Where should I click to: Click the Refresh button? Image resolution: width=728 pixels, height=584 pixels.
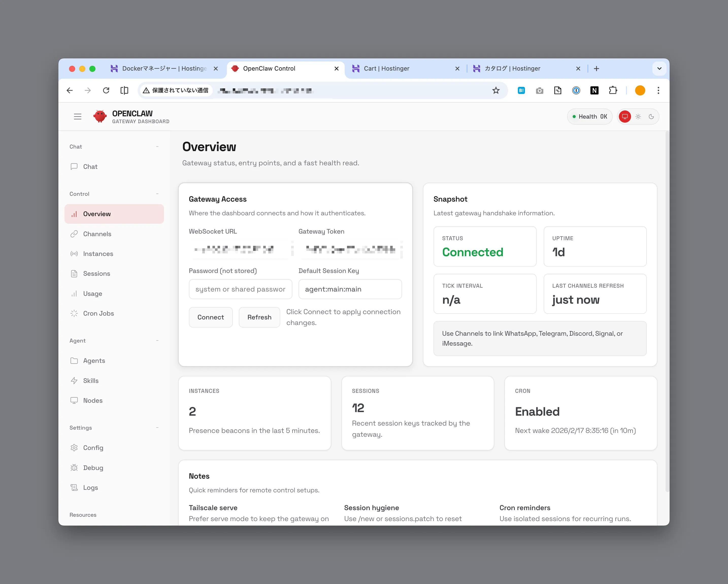point(259,317)
